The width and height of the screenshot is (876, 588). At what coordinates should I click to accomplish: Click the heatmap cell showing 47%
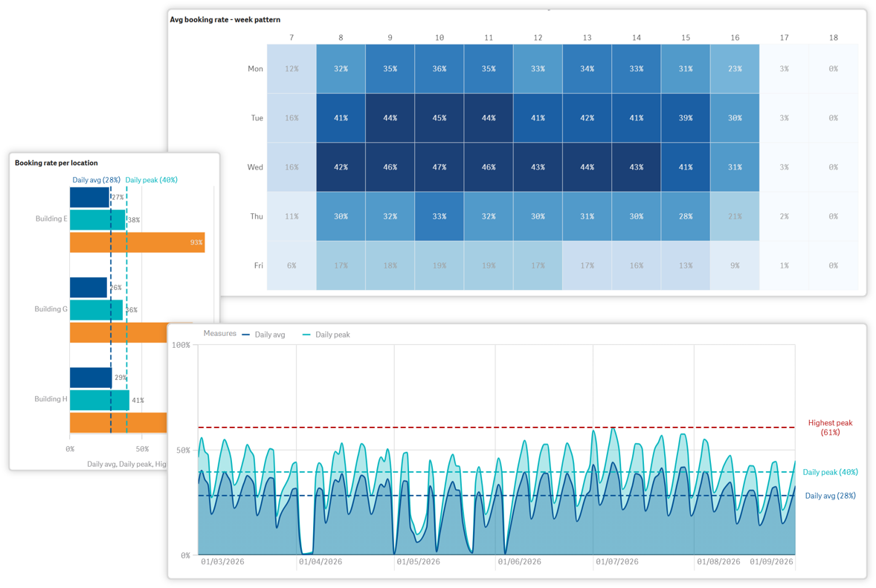pos(439,167)
